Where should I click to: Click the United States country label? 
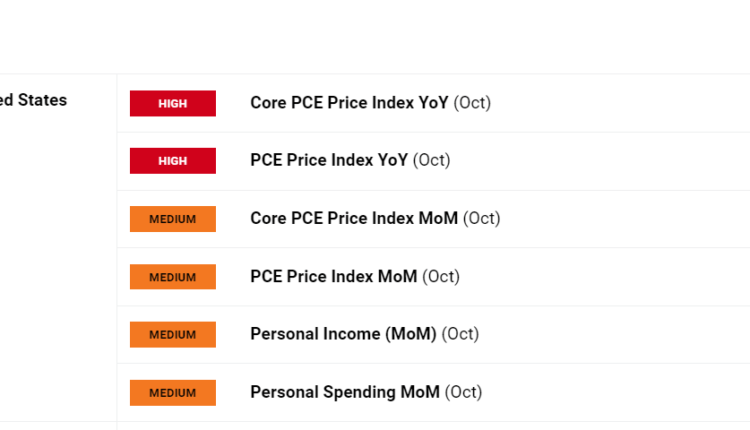34,100
